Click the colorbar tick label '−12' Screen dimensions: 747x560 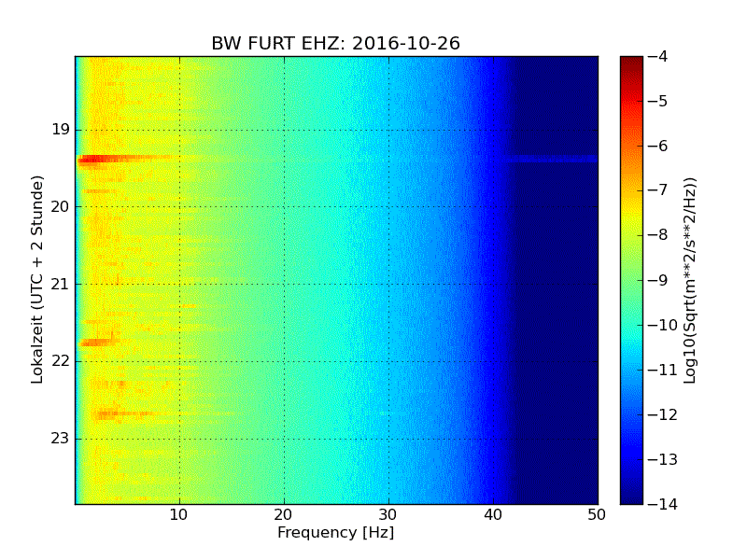662,414
